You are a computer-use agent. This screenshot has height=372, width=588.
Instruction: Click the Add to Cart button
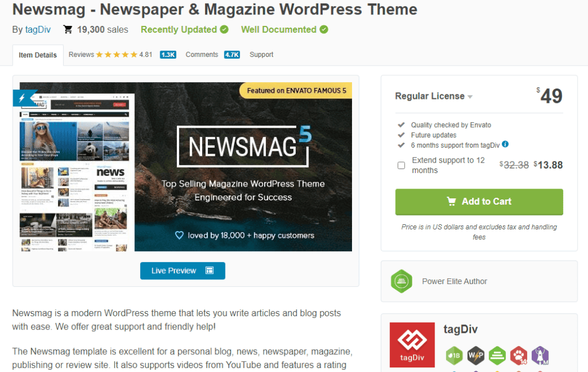[x=479, y=202]
